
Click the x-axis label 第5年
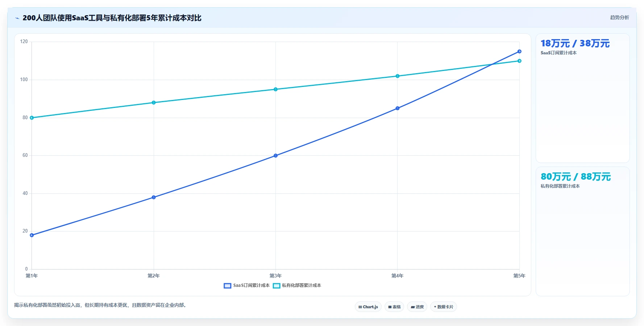[519, 276]
